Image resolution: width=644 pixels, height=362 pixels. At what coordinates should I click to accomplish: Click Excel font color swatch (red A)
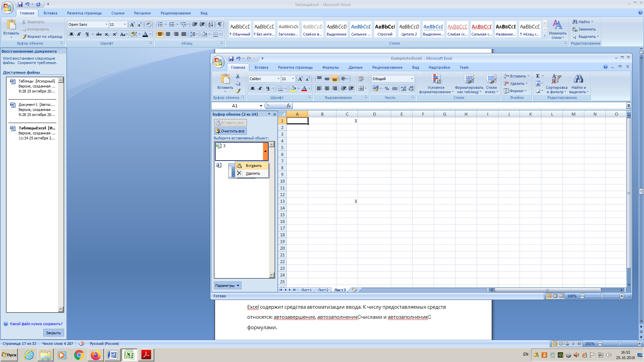click(x=304, y=88)
